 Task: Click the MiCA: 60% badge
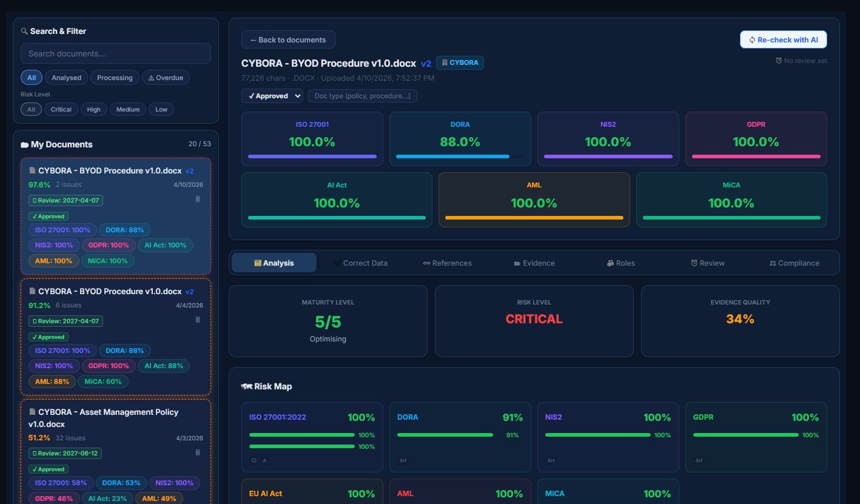point(103,381)
